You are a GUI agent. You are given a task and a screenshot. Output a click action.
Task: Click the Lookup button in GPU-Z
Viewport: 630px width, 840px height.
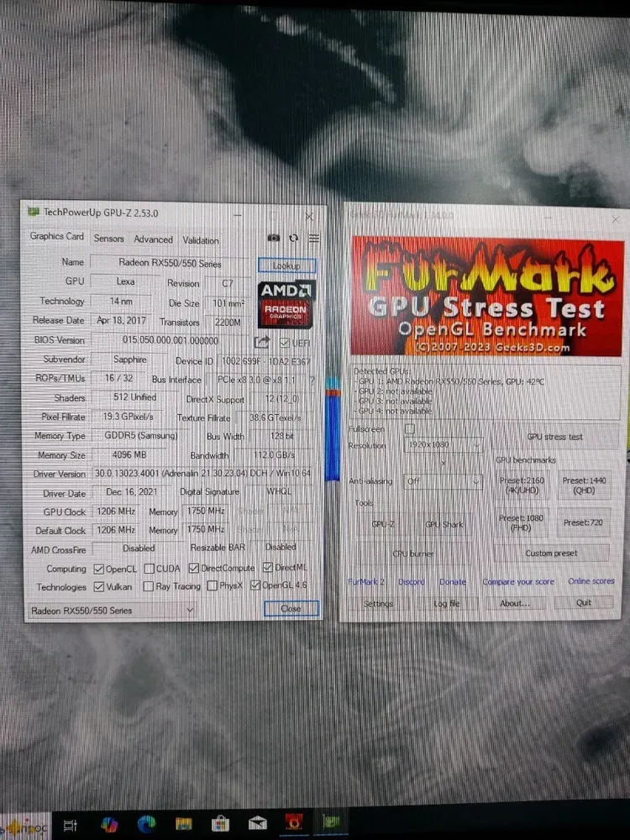coord(286,265)
